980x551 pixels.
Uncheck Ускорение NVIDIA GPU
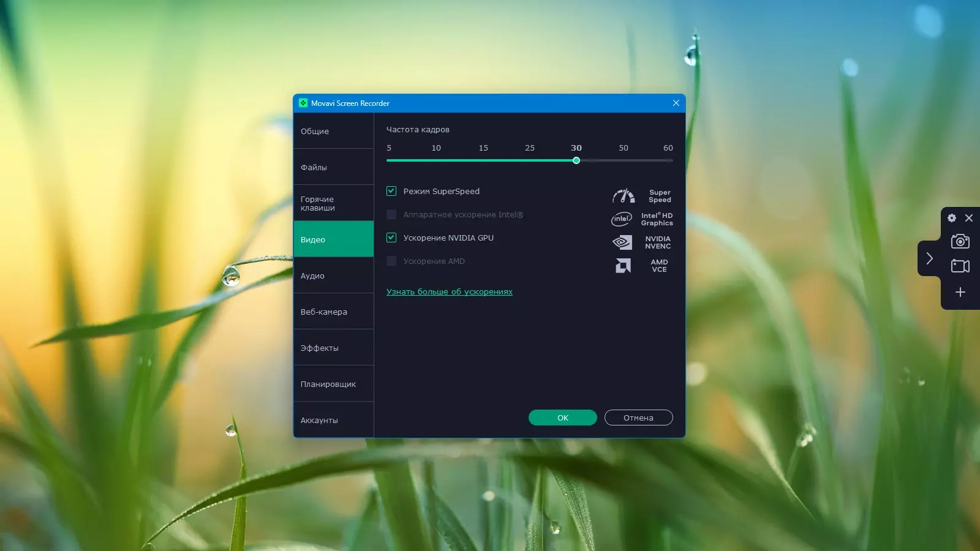pos(391,238)
